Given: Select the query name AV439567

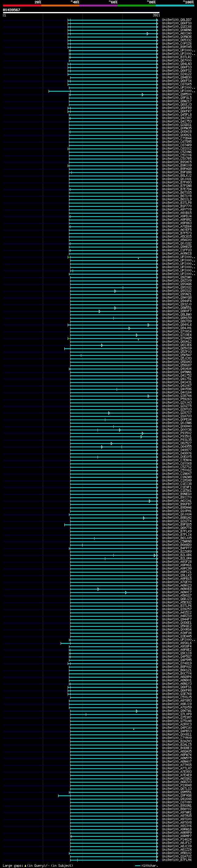Looking at the screenshot, I should pyautogui.click(x=11, y=10).
